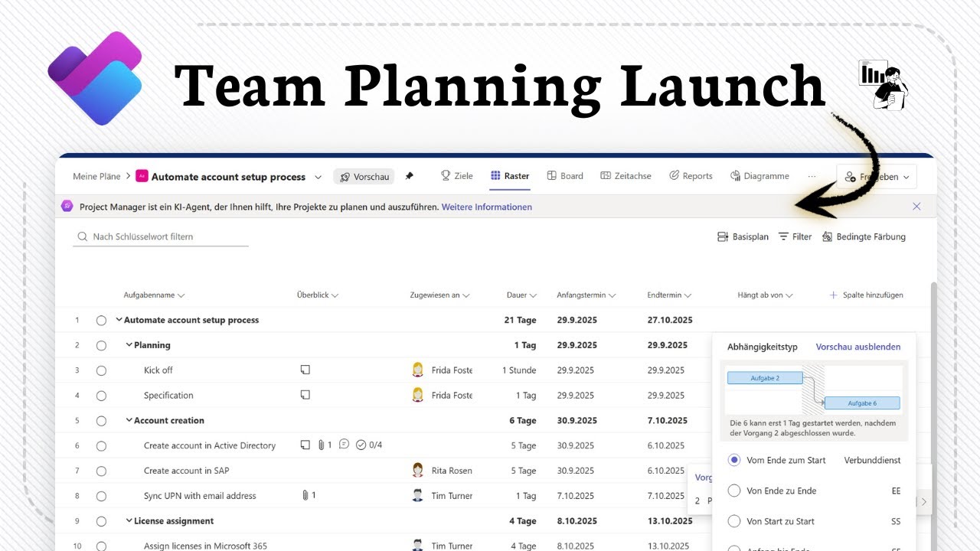The width and height of the screenshot is (980, 551).
Task: Select Von Ende zu Ende dependency type
Action: (734, 491)
